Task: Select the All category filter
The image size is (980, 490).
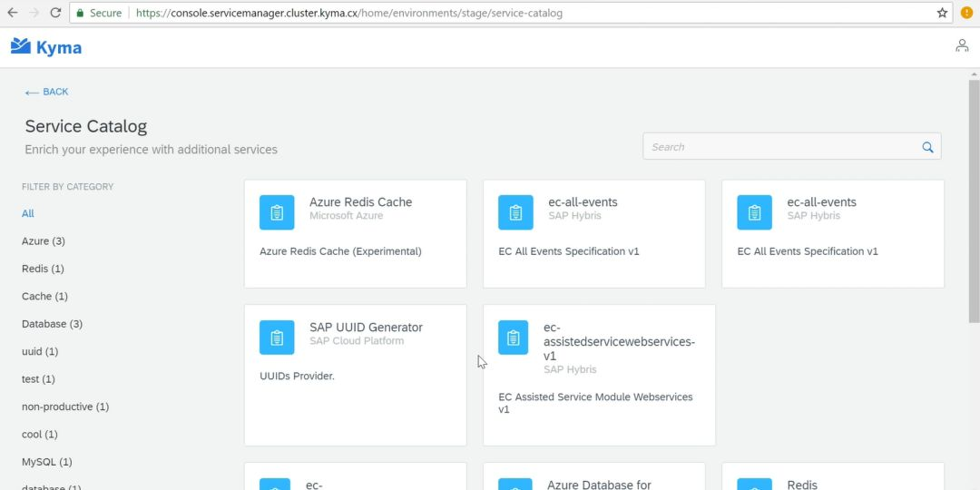Action: pos(27,214)
